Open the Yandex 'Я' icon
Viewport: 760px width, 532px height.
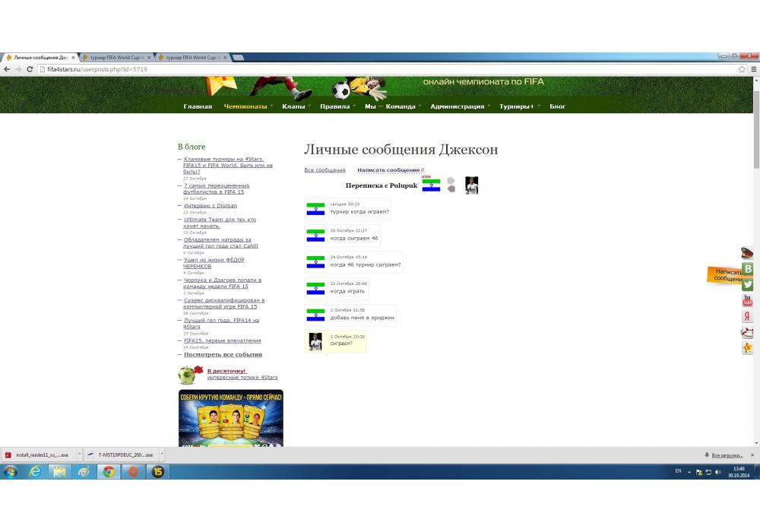tap(747, 316)
